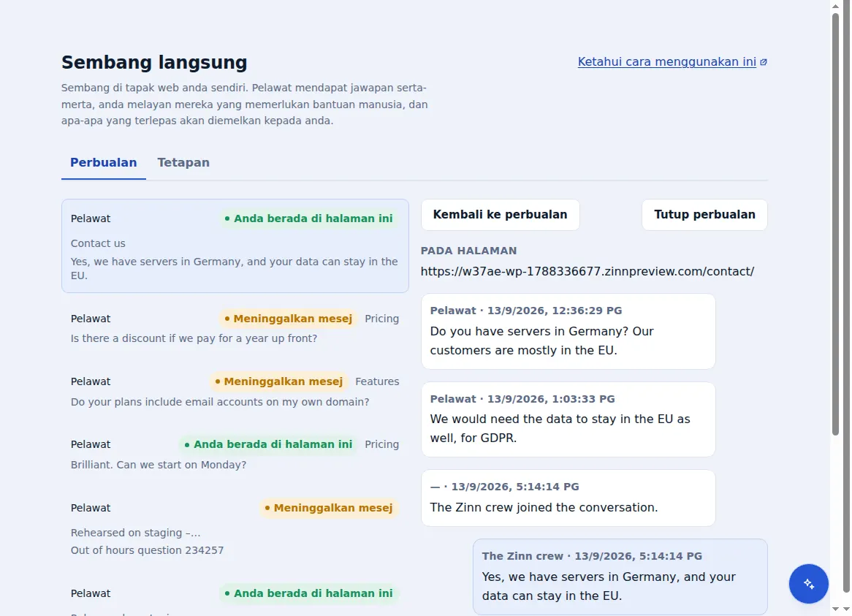Click the 'Meninggalkan mesej' badge next to Features
Screen dimensions: 852x616
tap(278, 381)
